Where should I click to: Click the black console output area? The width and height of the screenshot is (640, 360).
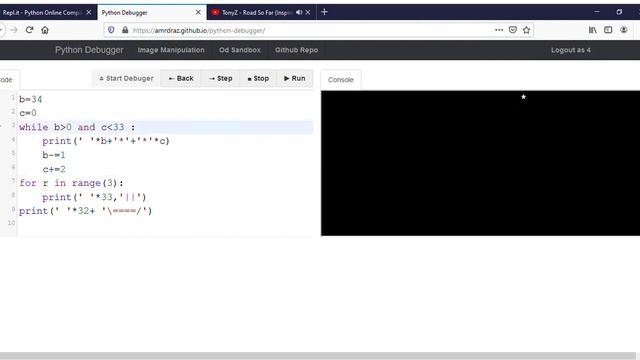click(480, 163)
